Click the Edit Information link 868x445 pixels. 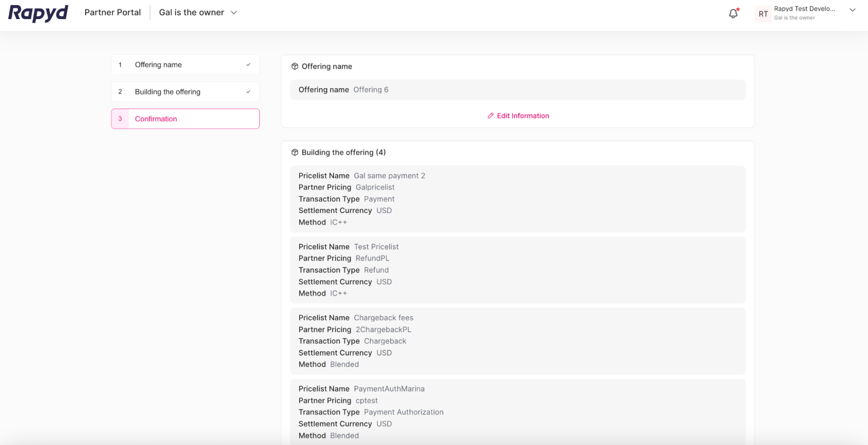523,116
